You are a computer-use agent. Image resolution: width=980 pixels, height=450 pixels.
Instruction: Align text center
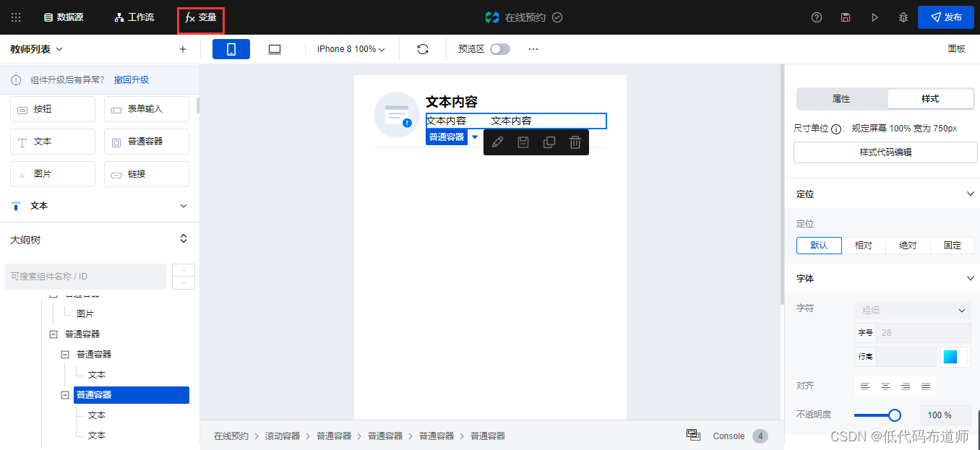coord(885,387)
